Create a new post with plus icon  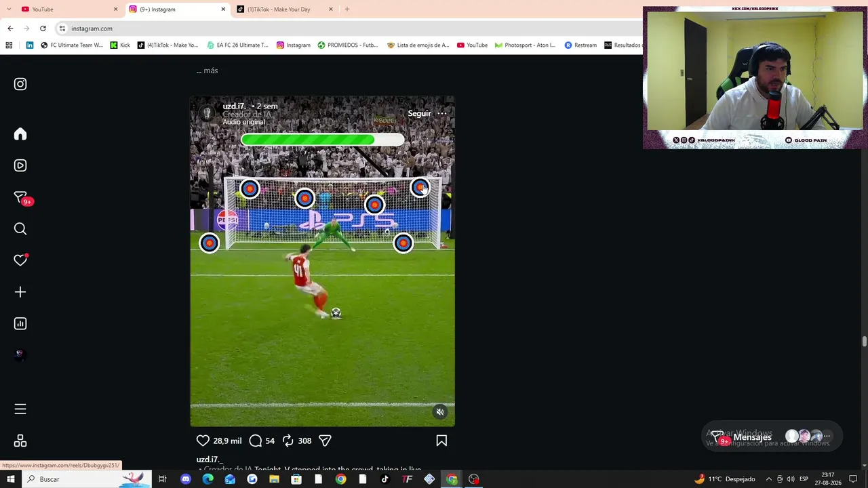[x=20, y=292]
